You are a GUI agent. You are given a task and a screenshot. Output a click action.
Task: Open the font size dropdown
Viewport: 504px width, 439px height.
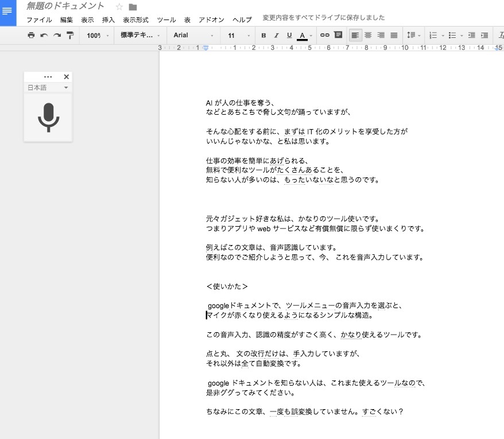pos(238,36)
